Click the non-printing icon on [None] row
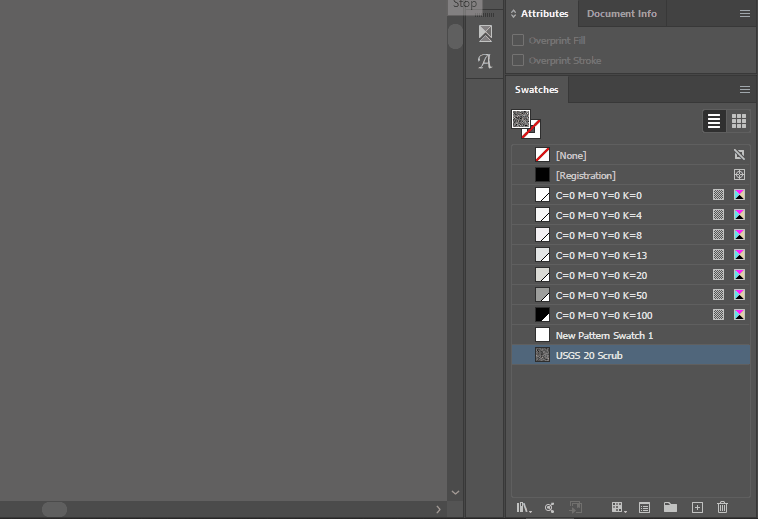758x519 pixels. pyautogui.click(x=739, y=155)
